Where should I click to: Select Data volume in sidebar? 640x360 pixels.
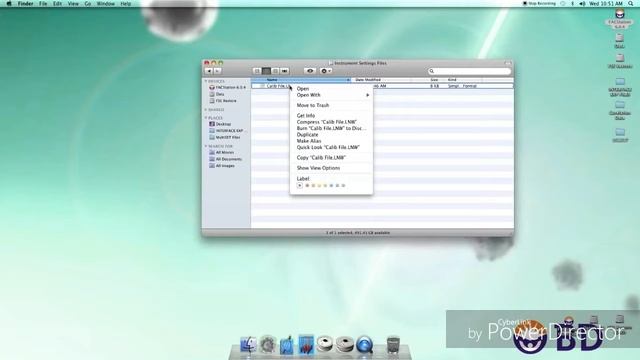point(217,94)
